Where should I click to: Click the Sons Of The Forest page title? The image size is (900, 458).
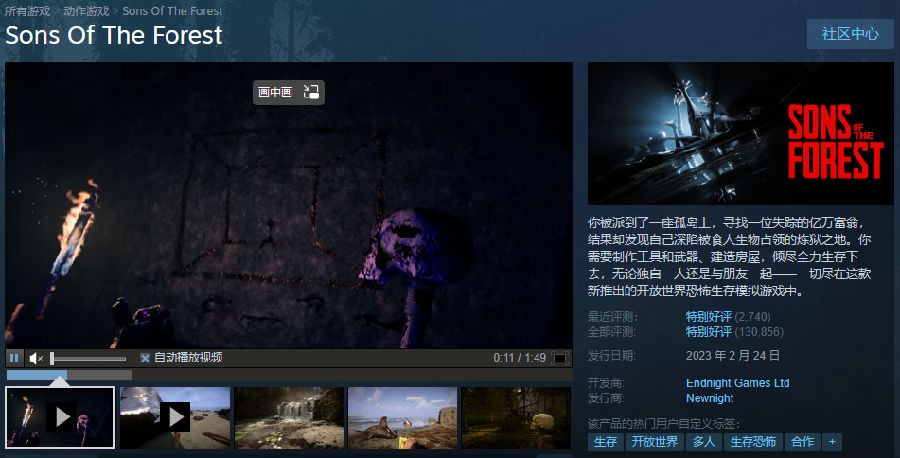(114, 36)
